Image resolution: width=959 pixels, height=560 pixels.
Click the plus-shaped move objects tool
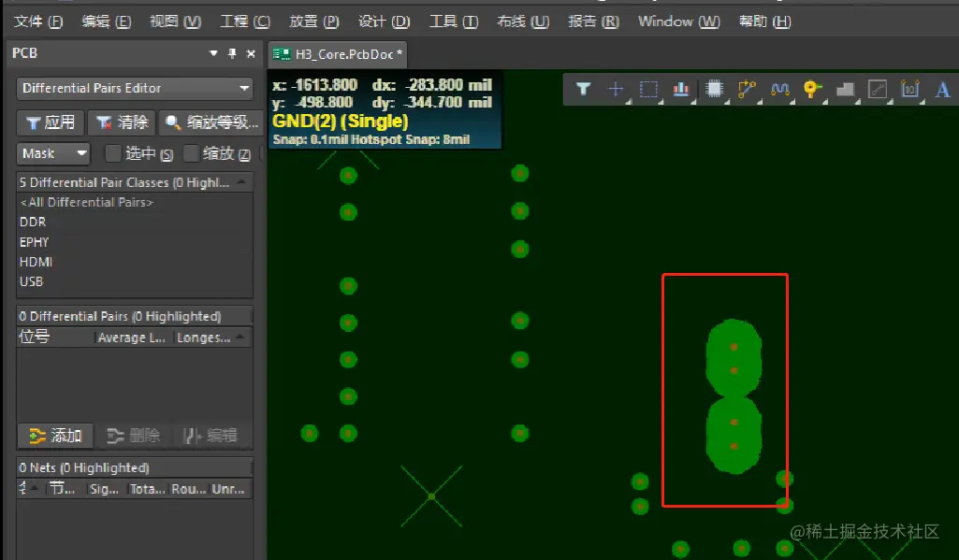coord(616,89)
